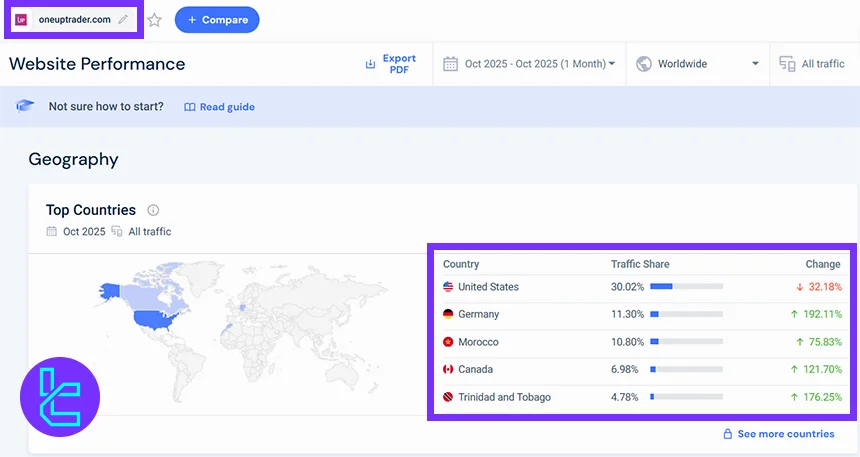Click the star favorite icon
Screen dimensions: 860x457
[x=155, y=19]
